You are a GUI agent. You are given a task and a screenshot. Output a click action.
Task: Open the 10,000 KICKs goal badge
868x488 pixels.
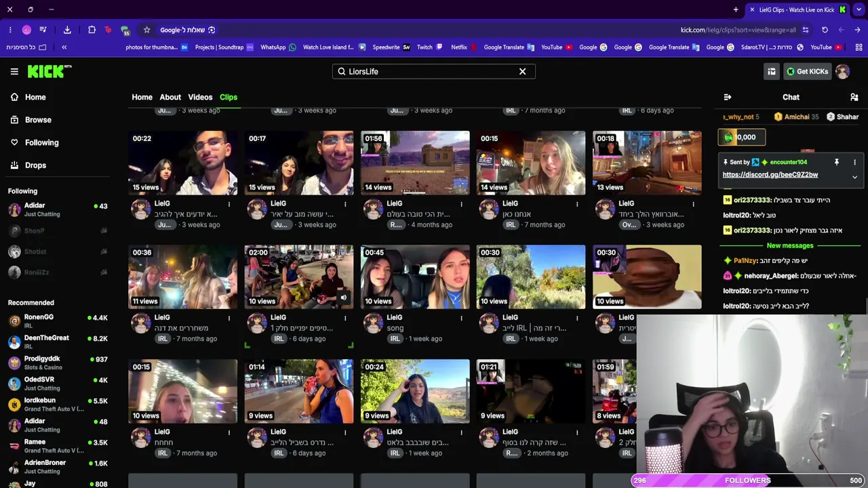coord(741,137)
